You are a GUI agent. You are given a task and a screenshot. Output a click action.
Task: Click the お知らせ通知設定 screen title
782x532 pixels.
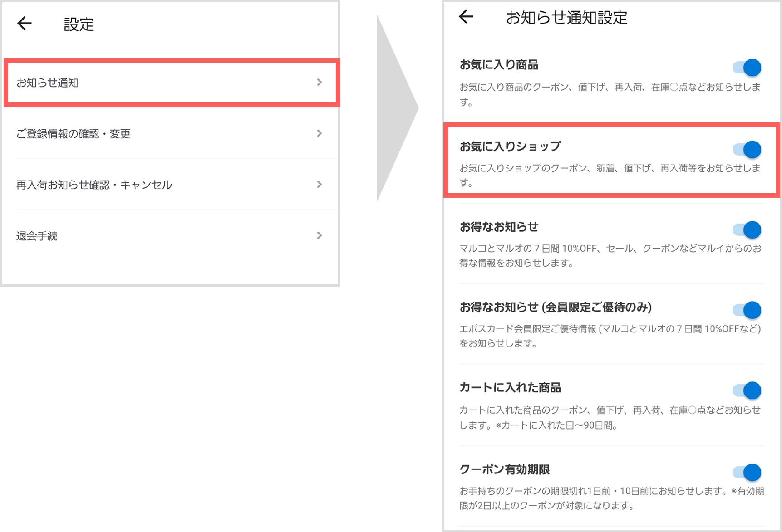pyautogui.click(x=567, y=18)
